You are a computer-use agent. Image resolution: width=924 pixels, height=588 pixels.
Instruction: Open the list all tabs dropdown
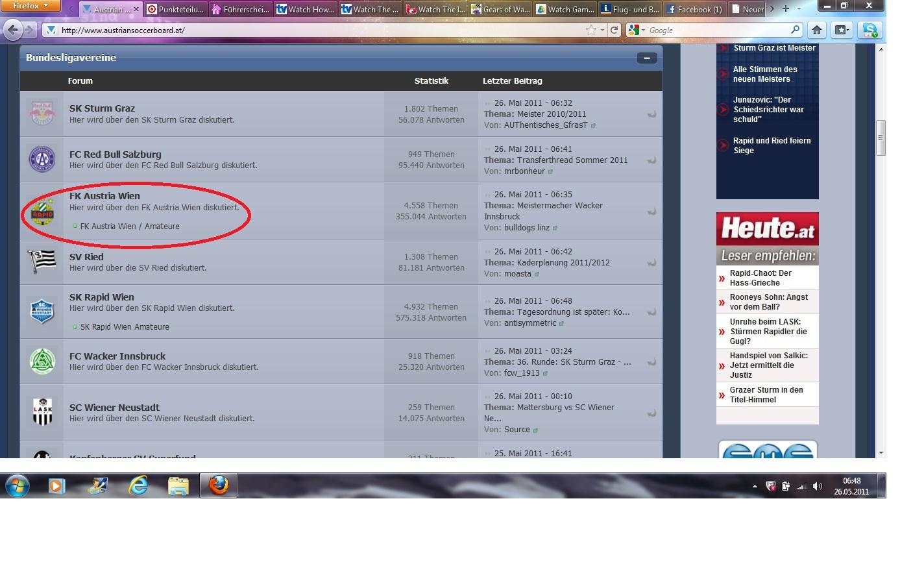click(x=799, y=8)
